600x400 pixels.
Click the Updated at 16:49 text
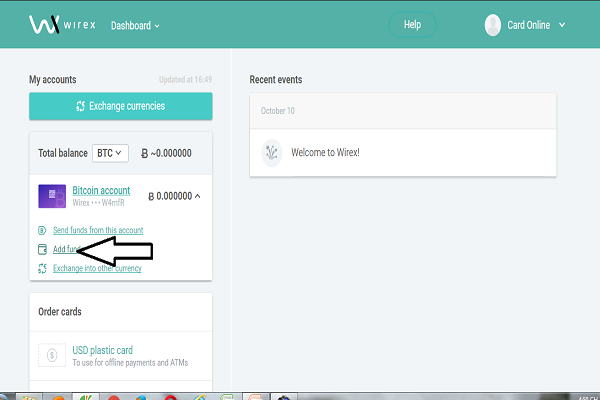click(x=186, y=80)
